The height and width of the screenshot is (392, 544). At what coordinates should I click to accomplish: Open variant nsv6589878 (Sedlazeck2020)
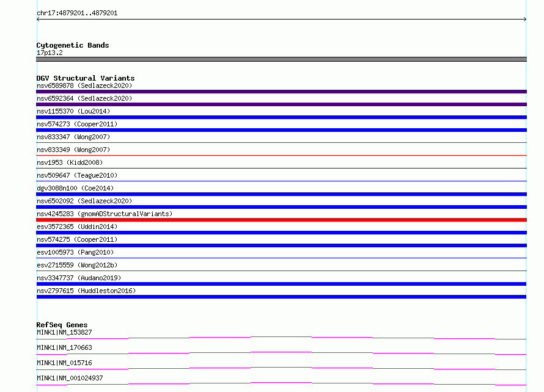click(84, 85)
